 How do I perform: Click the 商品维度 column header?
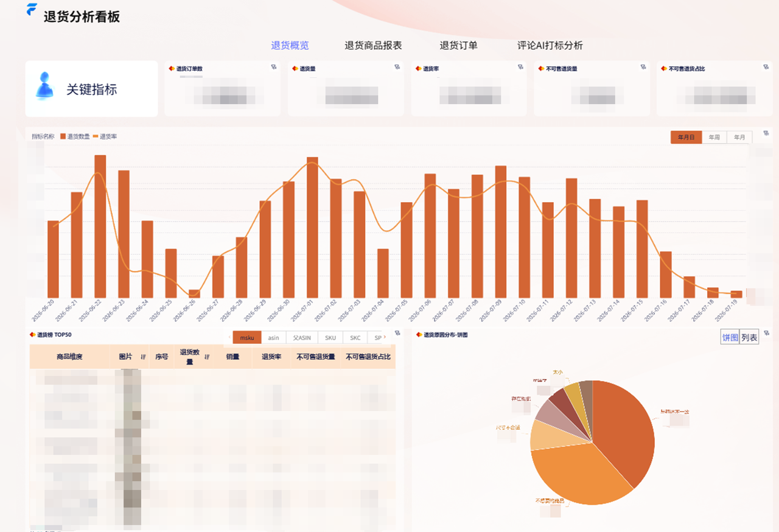(69, 357)
